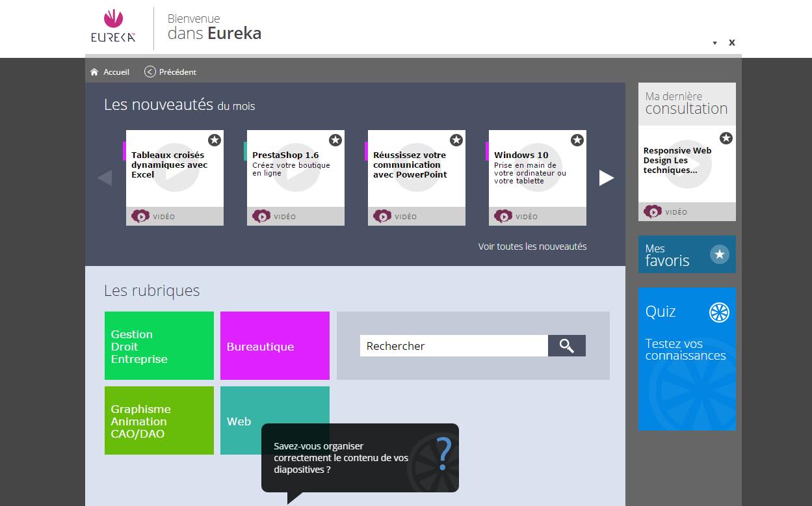
Task: Click the Rechercher search field
Action: [x=454, y=346]
